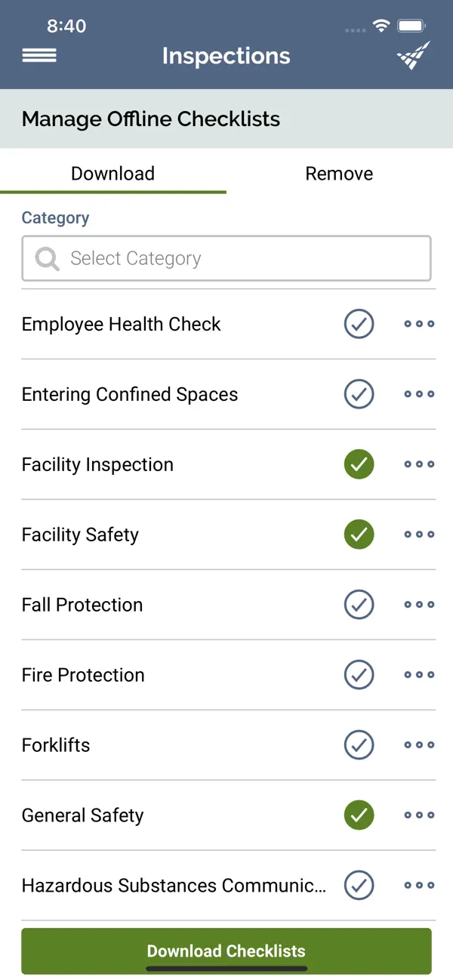Tap the battery indicator in the status bar
453x980 pixels.
click(411, 25)
